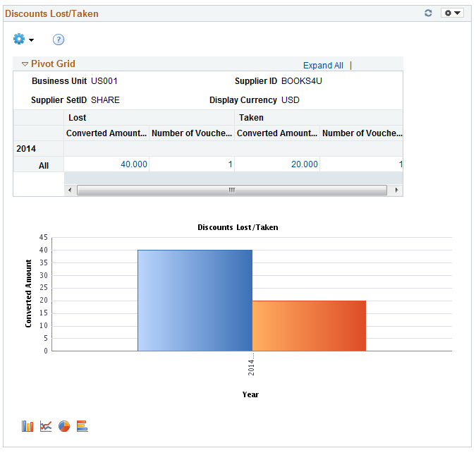This screenshot has height=453, width=476.
Task: Click the blue Lost bar in chart
Action: [x=195, y=300]
